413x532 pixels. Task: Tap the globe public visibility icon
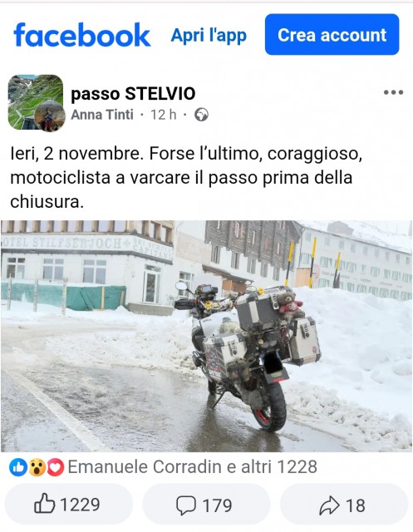[x=201, y=115]
